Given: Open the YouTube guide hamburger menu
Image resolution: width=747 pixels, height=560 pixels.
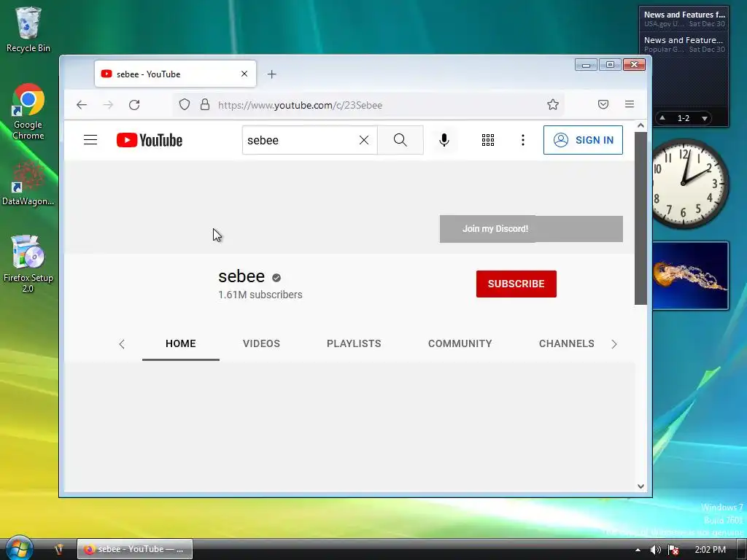Looking at the screenshot, I should tap(90, 140).
